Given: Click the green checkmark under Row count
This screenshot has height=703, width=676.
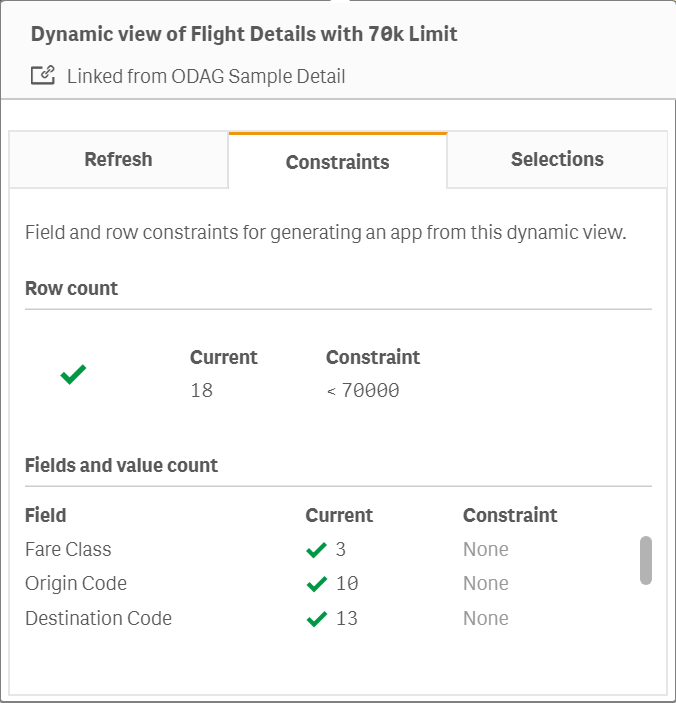Looking at the screenshot, I should coord(73,374).
